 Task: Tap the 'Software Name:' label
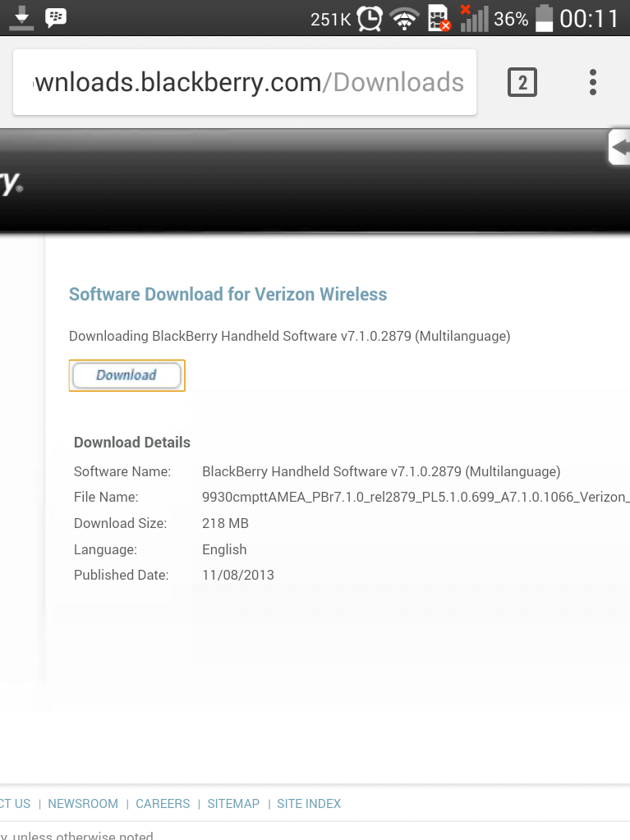[122, 471]
